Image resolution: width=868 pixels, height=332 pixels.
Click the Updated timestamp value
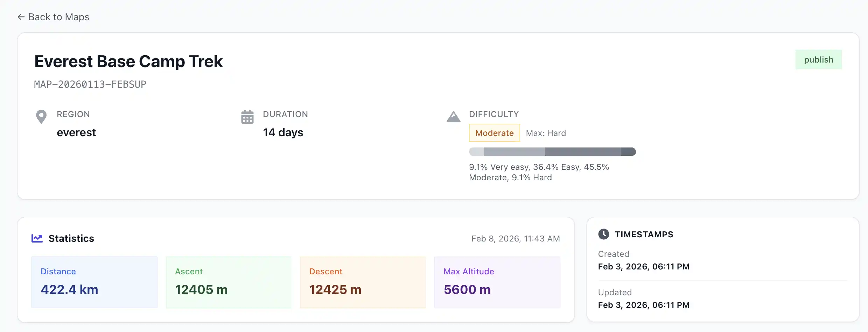click(x=643, y=305)
